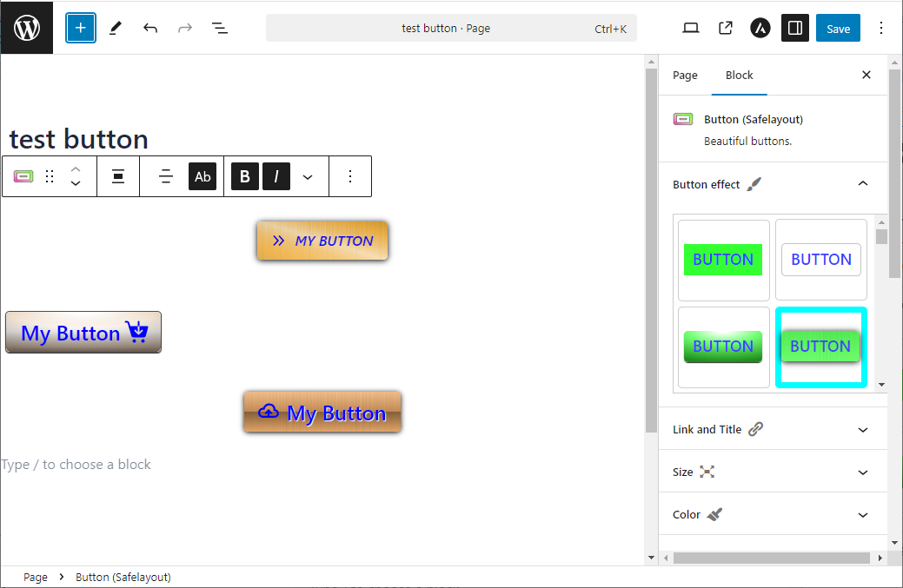Image resolution: width=903 pixels, height=588 pixels.
Task: View page in new tab
Action: [726, 28]
